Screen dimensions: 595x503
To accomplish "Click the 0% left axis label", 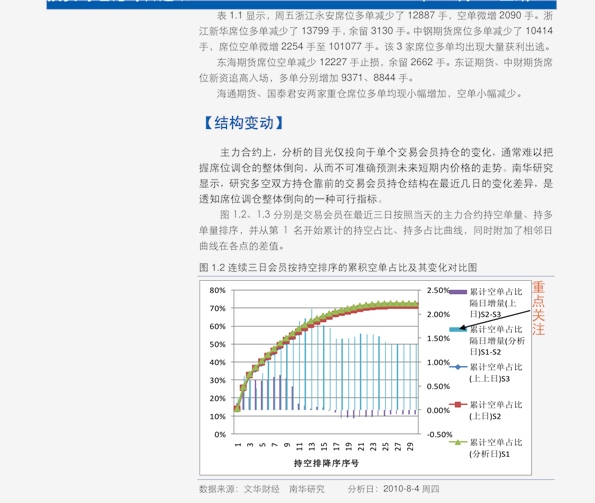I will point(220,434).
